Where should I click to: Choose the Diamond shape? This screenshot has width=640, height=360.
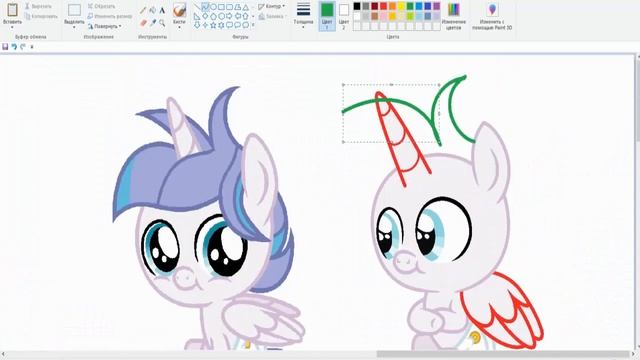[x=205, y=16]
